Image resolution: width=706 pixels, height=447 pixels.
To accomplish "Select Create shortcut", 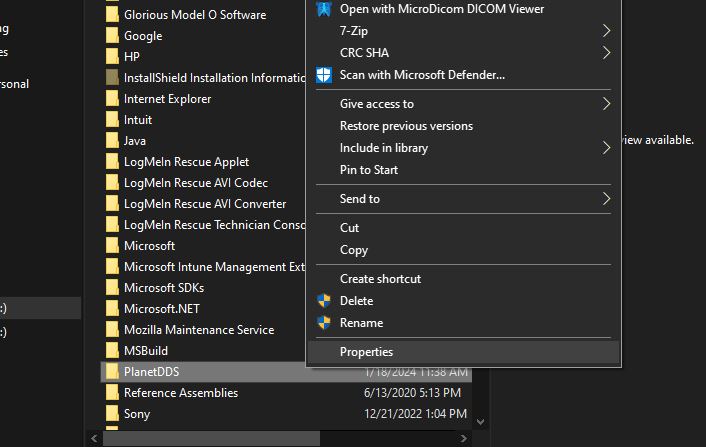I will click(x=463, y=279).
